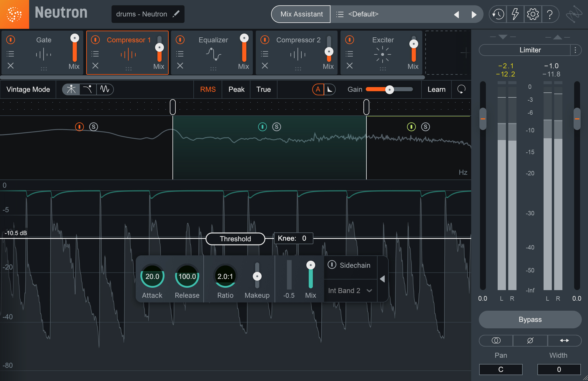Click the Learn button
This screenshot has width=588, height=381.
(436, 89)
